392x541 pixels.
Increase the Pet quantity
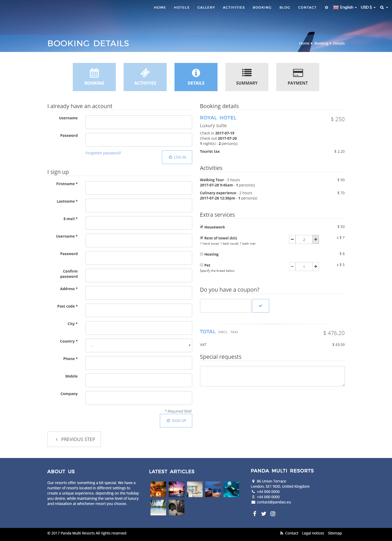tap(316, 267)
